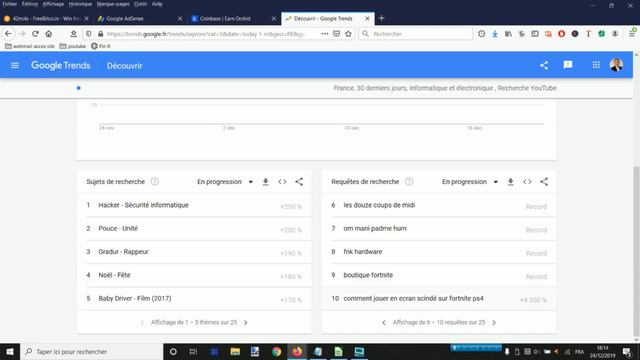Switch to the FreeBitco.in tab
This screenshot has height=360, width=640.
pyautogui.click(x=45, y=19)
